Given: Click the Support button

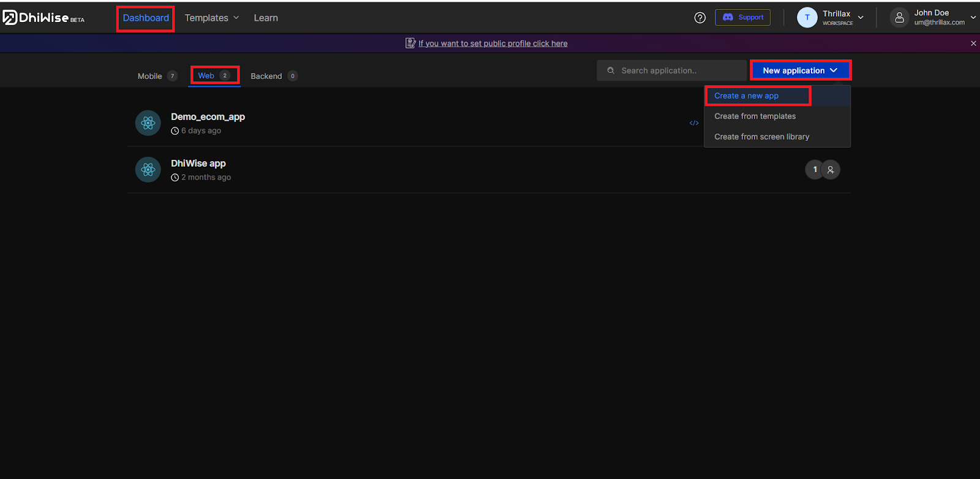Looking at the screenshot, I should coord(742,18).
